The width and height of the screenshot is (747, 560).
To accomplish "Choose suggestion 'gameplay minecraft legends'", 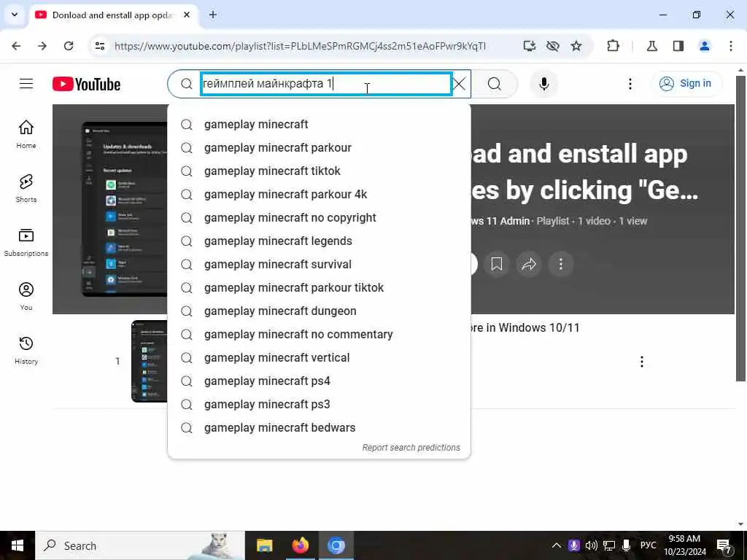I will [320, 241].
